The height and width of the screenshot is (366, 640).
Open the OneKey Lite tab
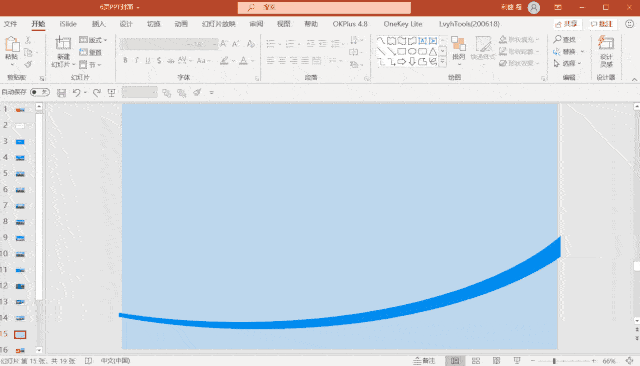(403, 24)
